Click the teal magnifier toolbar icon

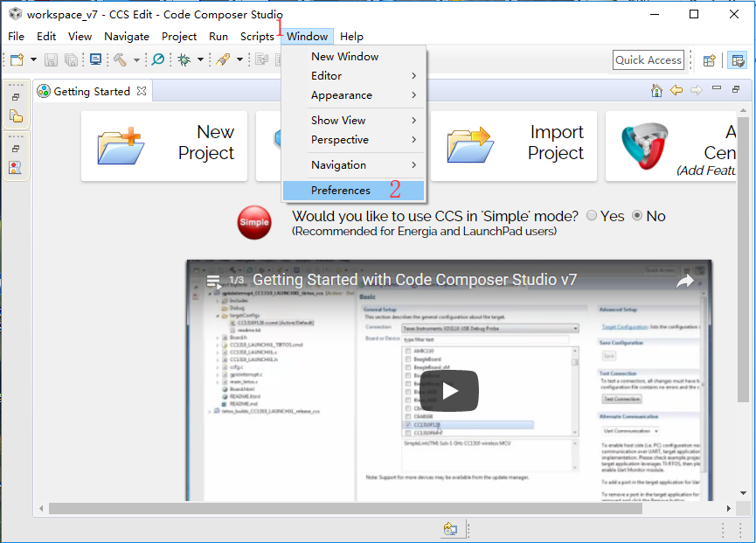(157, 59)
